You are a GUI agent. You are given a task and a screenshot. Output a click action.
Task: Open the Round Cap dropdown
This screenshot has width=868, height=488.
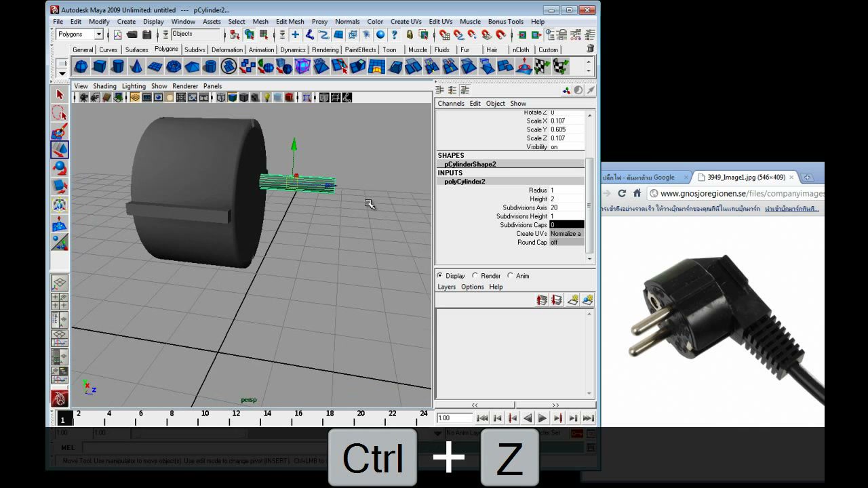pyautogui.click(x=566, y=243)
